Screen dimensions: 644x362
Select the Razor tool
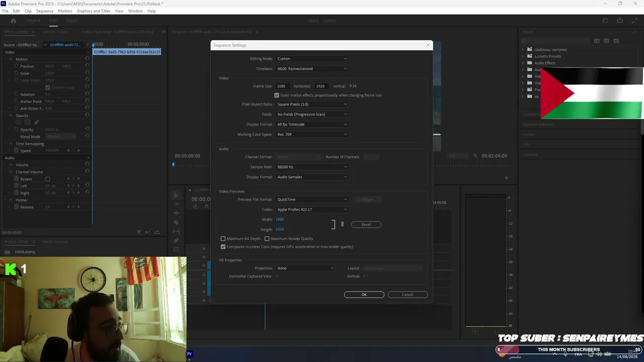pyautogui.click(x=176, y=222)
